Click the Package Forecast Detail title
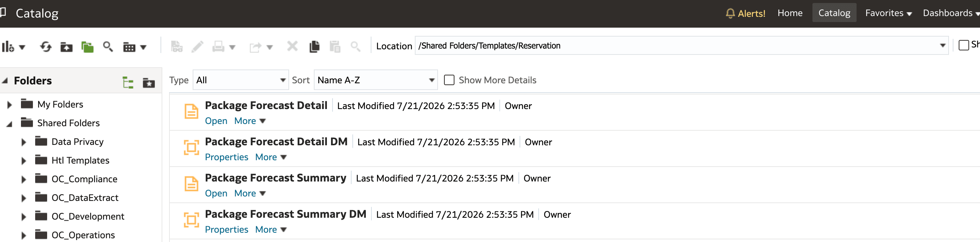 click(x=266, y=105)
